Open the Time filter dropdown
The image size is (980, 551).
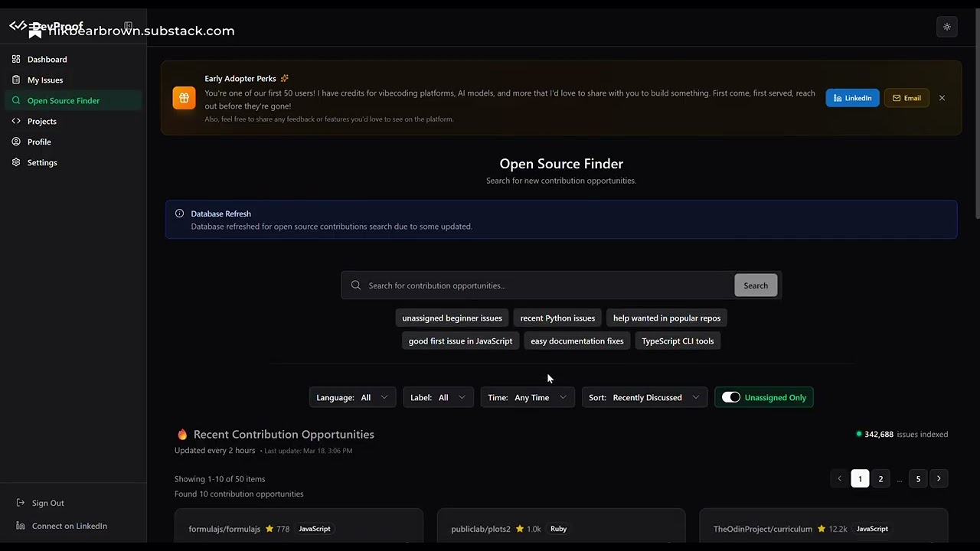(528, 397)
